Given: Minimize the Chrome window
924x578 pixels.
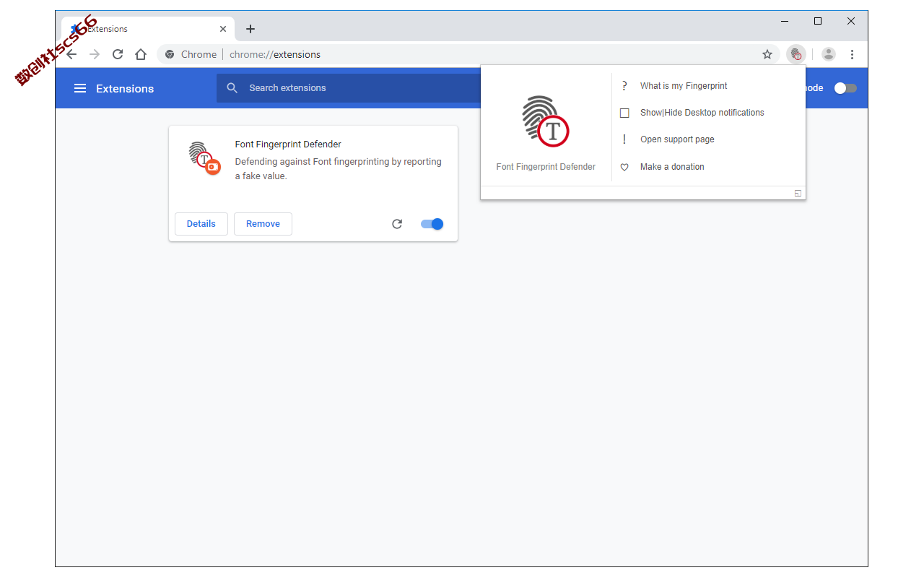Looking at the screenshot, I should (x=785, y=22).
